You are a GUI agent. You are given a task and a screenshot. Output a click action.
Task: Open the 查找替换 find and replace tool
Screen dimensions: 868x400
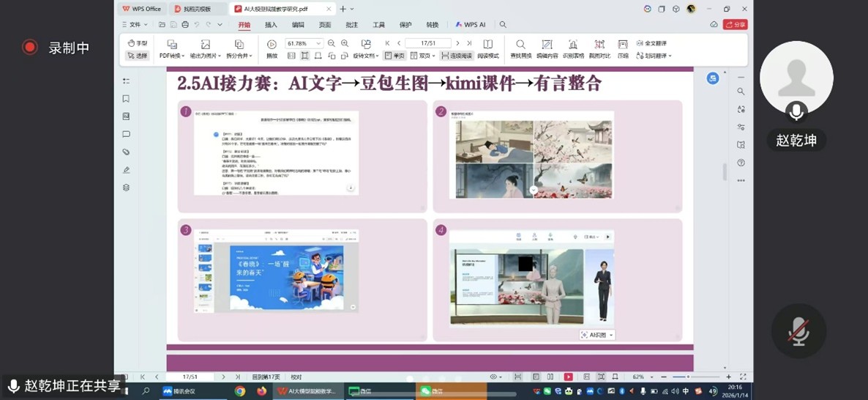point(520,49)
